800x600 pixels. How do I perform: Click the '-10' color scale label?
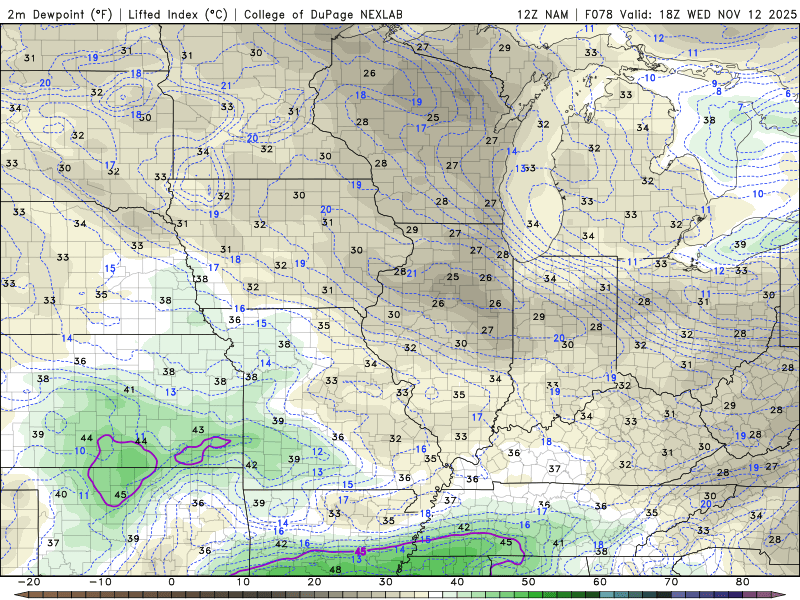click(x=100, y=582)
